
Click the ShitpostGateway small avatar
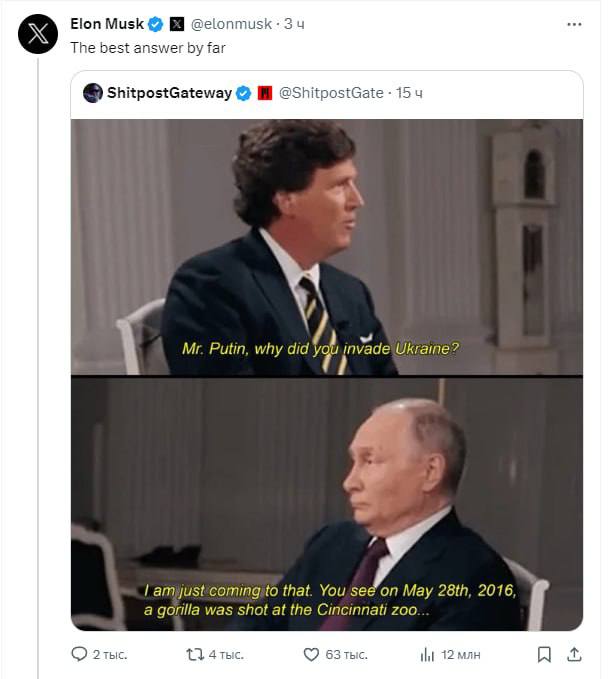(93, 93)
